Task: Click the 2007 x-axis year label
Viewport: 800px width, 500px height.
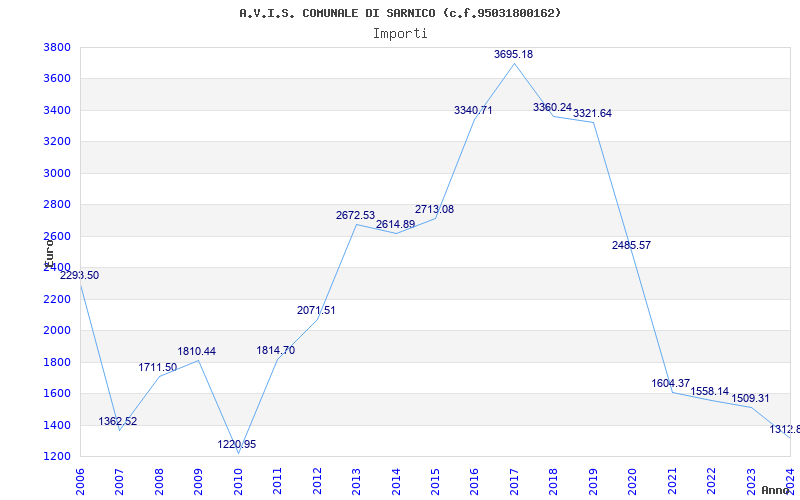Action: 119,482
